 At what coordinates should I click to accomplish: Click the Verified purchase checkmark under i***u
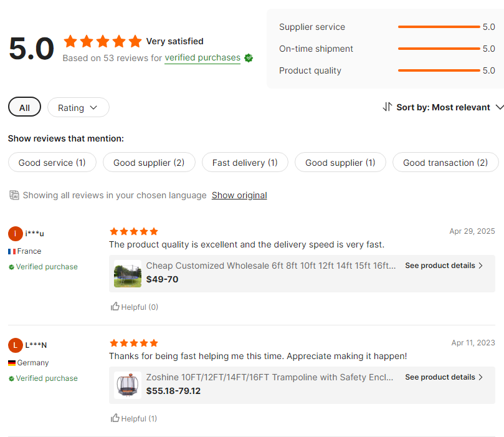11,266
